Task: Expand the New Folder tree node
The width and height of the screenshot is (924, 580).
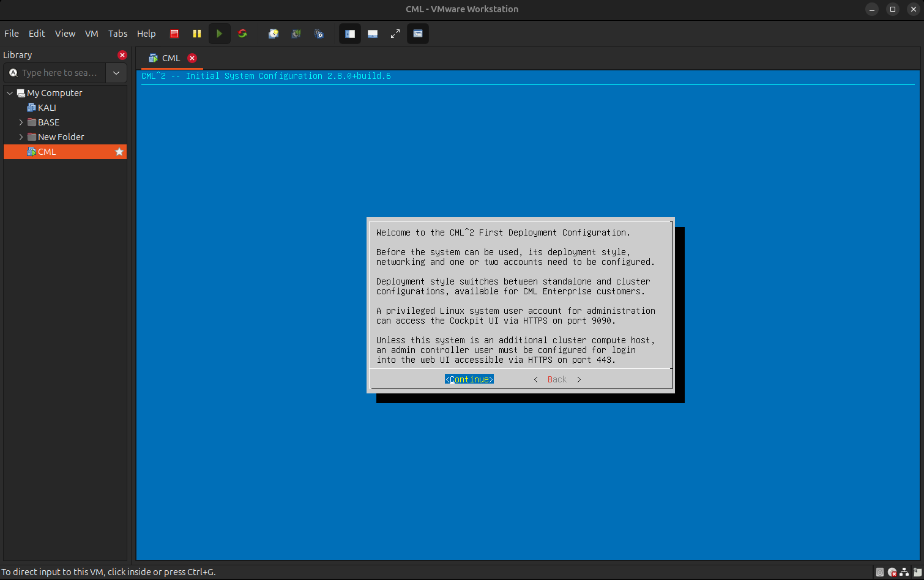Action: point(21,137)
